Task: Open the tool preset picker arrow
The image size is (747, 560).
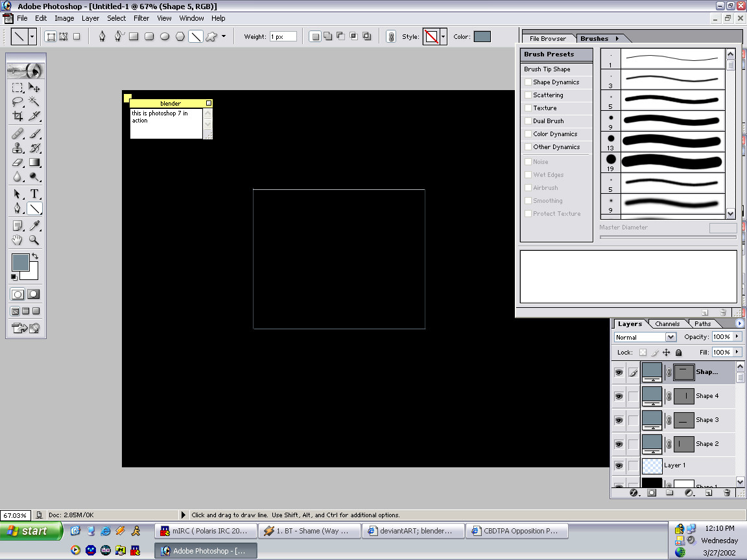Action: tap(32, 37)
